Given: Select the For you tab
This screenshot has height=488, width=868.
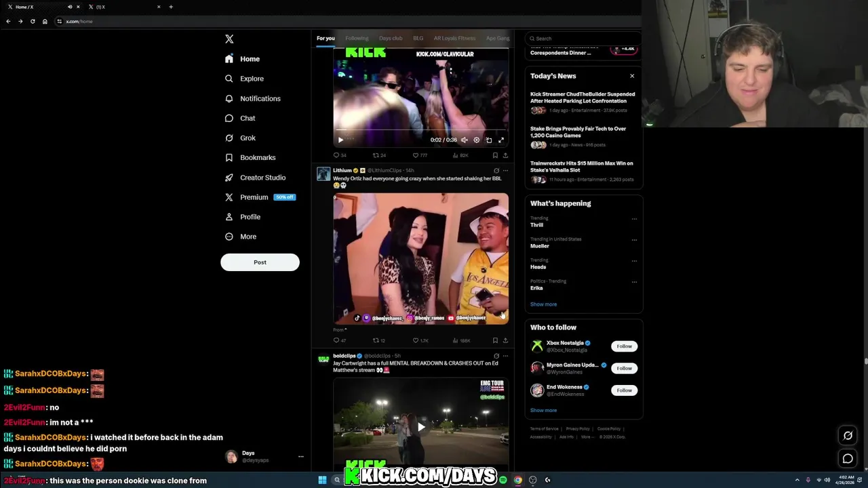Looking at the screenshot, I should tap(325, 38).
